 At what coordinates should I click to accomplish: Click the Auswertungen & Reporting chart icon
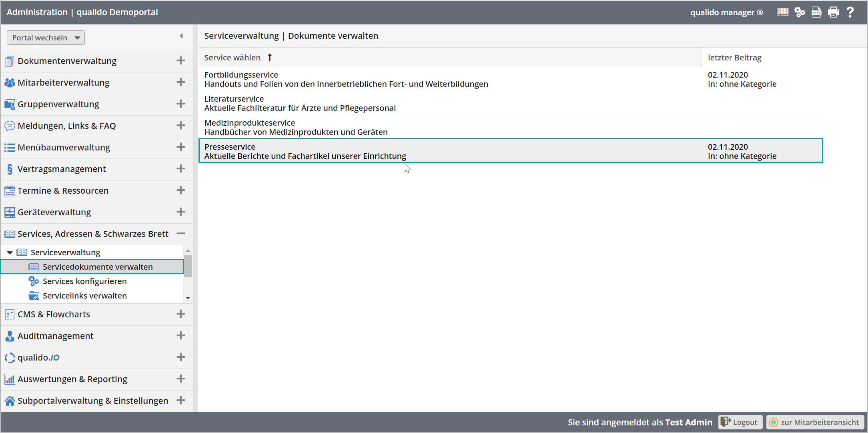click(x=10, y=379)
